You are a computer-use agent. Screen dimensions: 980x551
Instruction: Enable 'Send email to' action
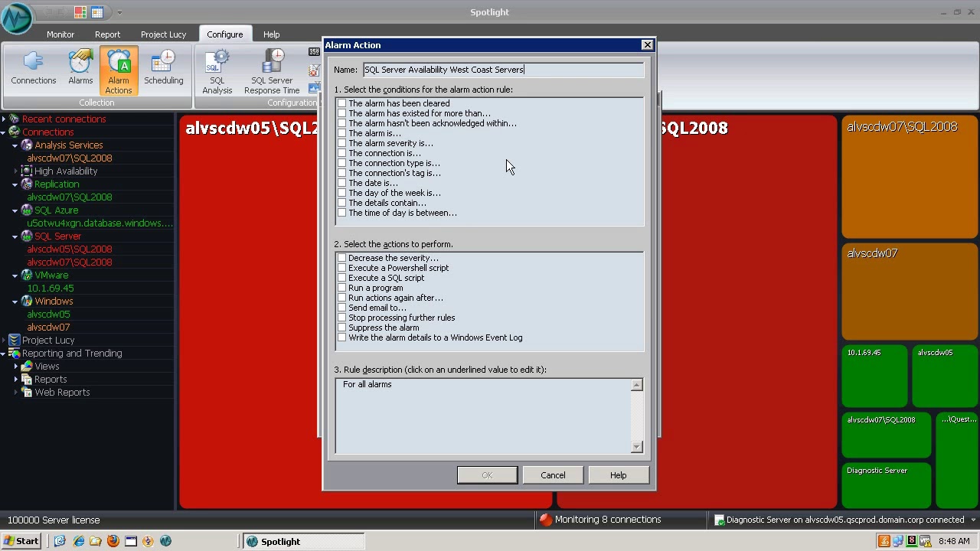[x=342, y=308]
